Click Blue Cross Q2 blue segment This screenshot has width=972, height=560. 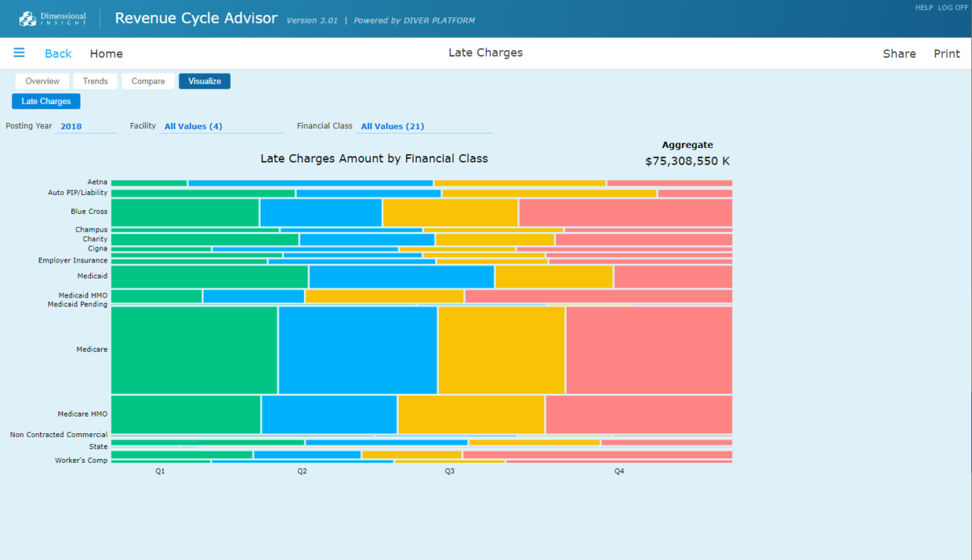pos(320,212)
